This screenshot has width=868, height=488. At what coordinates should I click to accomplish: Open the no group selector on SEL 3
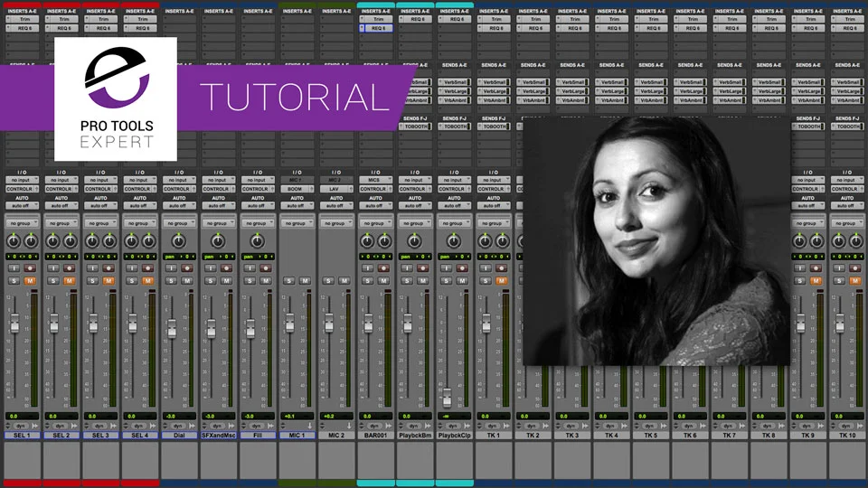pos(100,223)
